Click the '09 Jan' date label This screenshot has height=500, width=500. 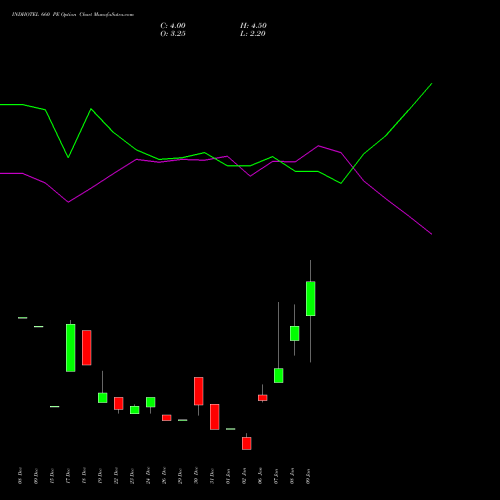pyautogui.click(x=308, y=476)
